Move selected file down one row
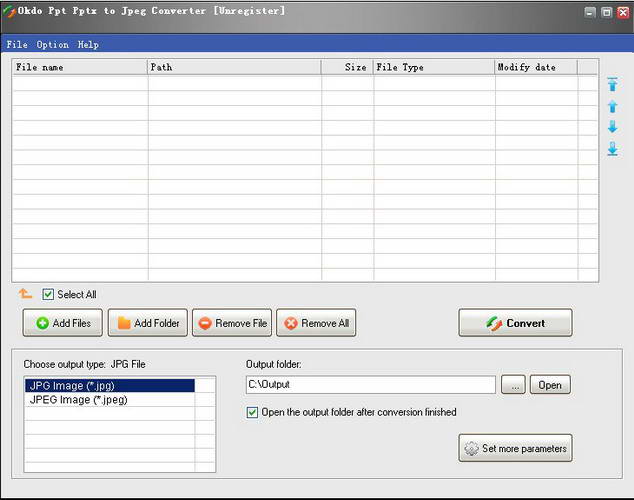Screen dimensions: 634x500 [x=612, y=127]
